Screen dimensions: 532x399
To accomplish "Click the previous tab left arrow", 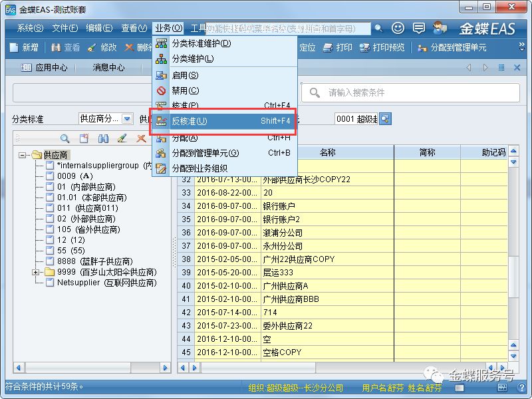I will (469, 68).
